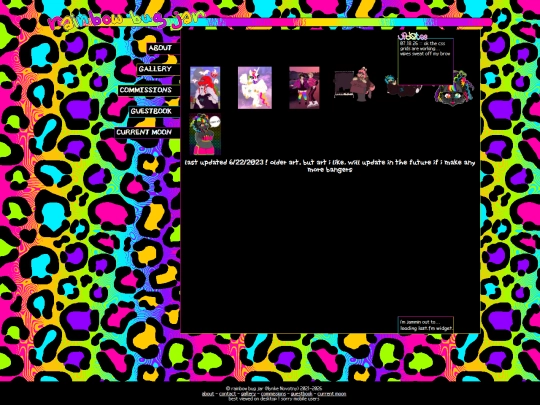Go to the COMMISSIONS sidebar page

(148, 90)
